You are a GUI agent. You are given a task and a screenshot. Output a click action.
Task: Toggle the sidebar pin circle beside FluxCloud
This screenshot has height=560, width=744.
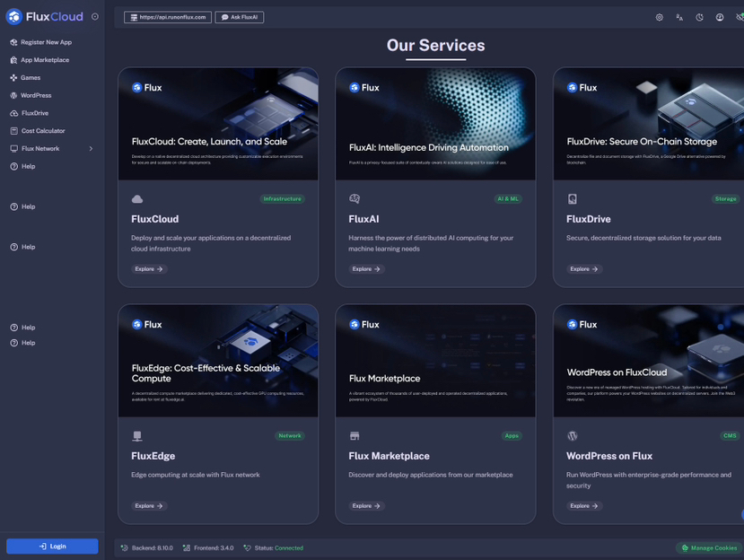point(95,17)
